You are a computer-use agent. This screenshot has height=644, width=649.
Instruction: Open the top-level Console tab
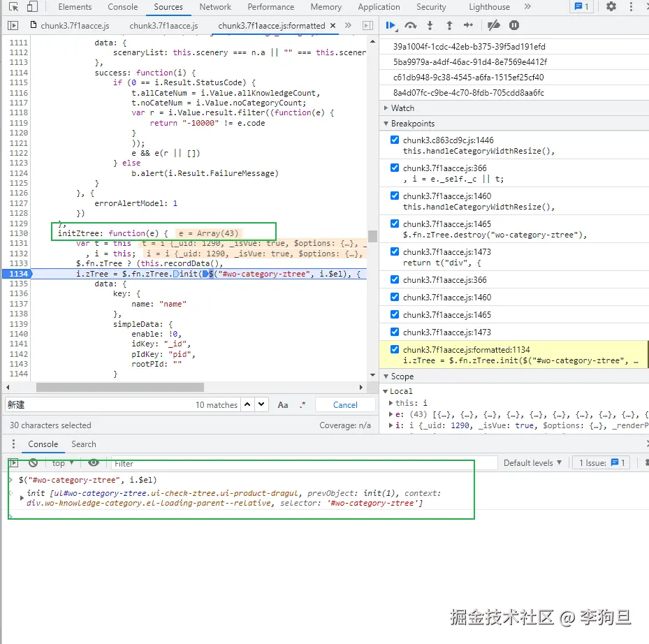pyautogui.click(x=122, y=7)
